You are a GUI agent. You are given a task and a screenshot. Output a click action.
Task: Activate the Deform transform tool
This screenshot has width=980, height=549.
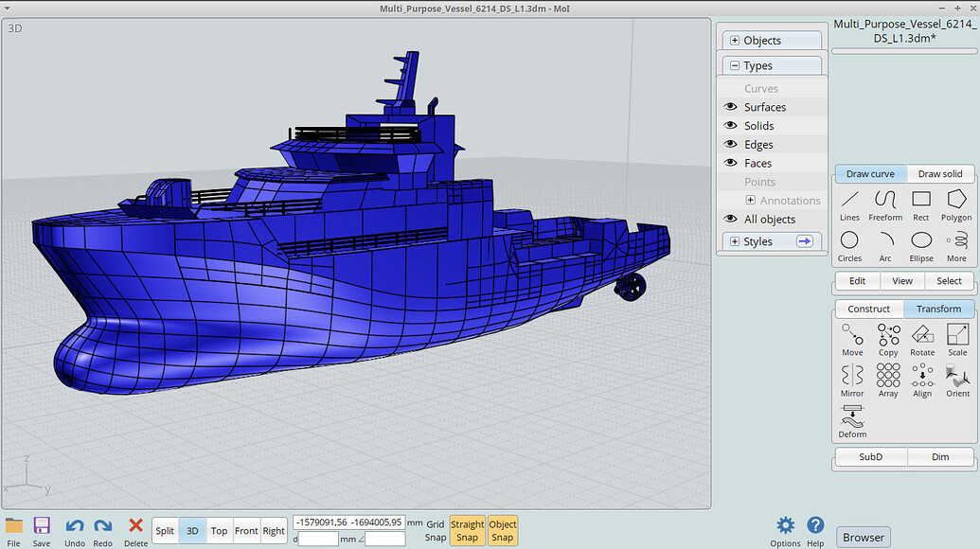coord(852,421)
